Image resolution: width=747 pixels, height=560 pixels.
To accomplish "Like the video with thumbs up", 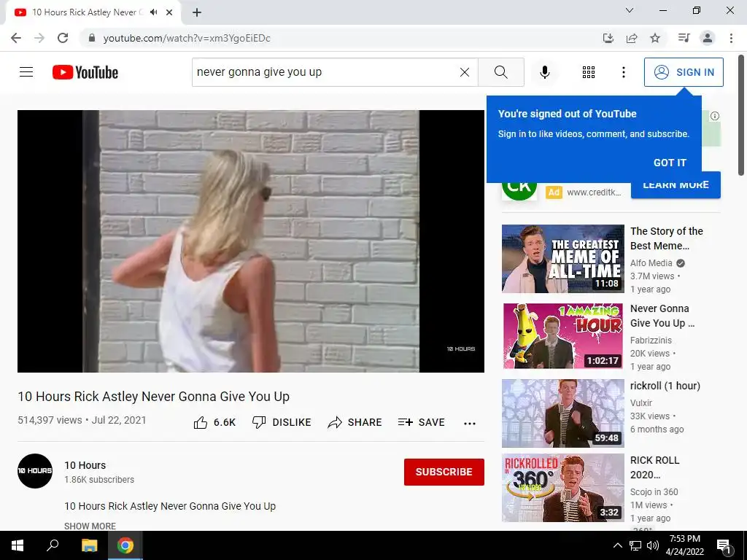I will [x=214, y=422].
